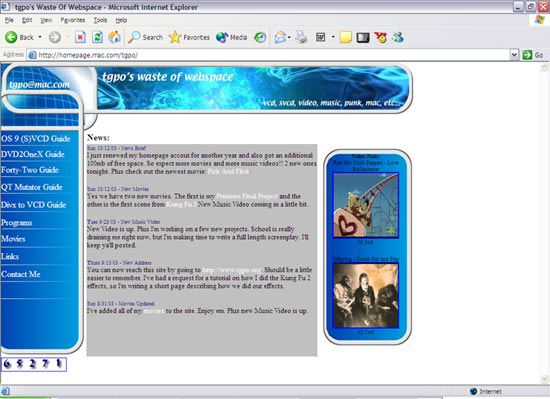Open the Mail button dropdown arrow
550x399 pixels.
point(289,37)
